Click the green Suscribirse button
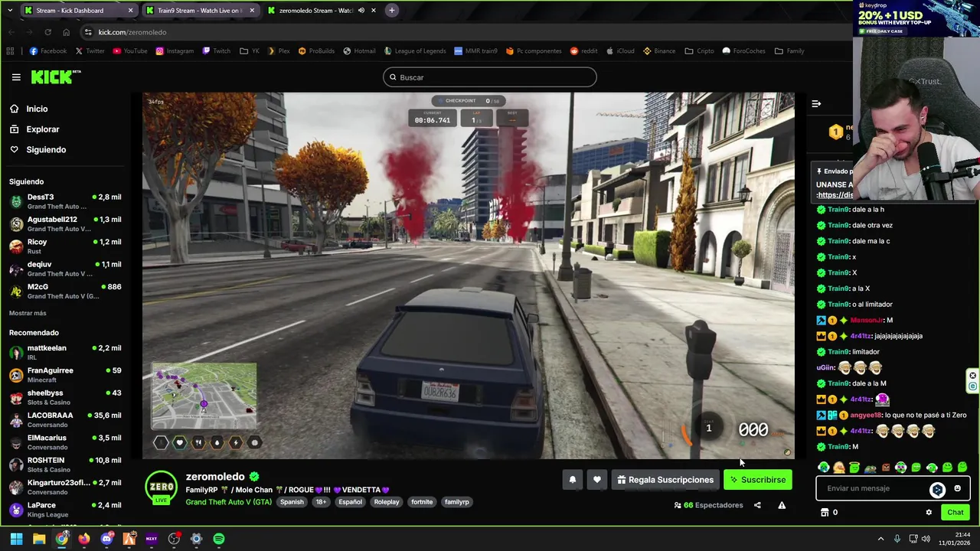This screenshot has width=980, height=551. pos(758,480)
